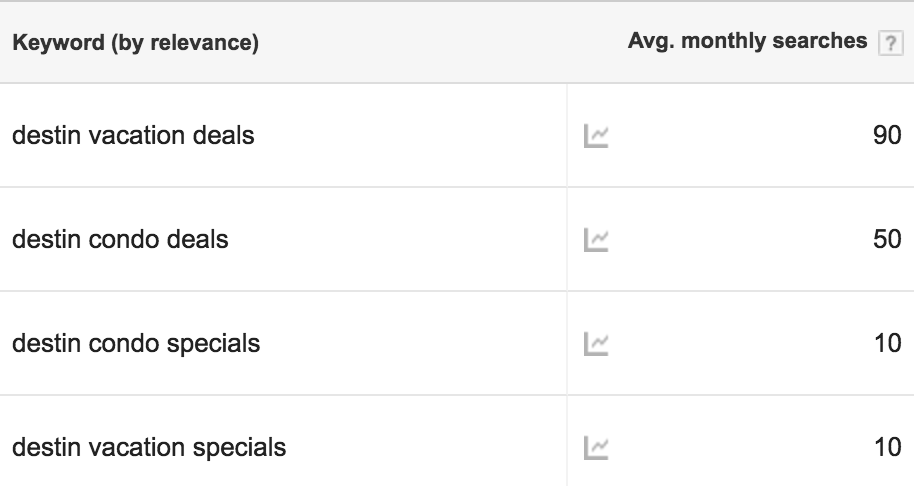Select the keyword destin vacation specials
The width and height of the screenshot is (914, 486).
[x=149, y=448]
